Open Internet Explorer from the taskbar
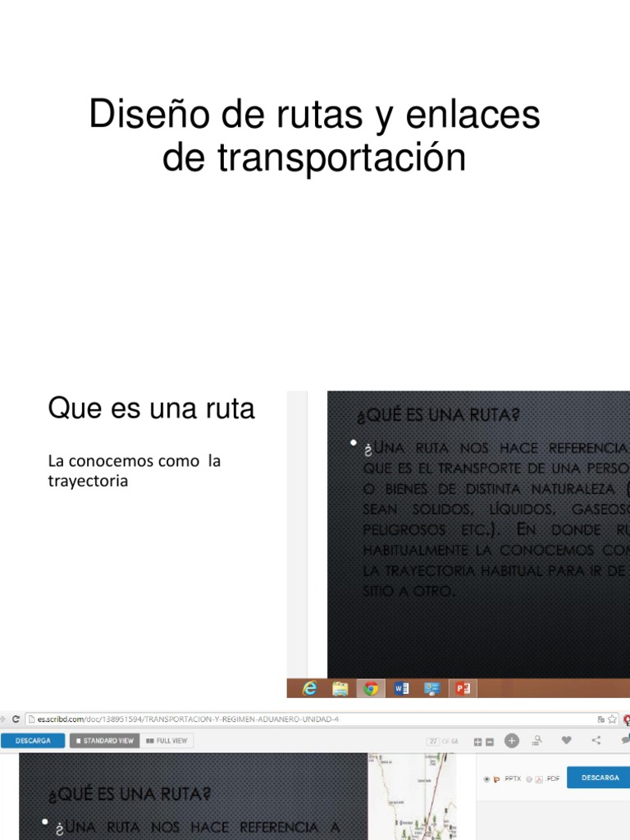Image resolution: width=630 pixels, height=840 pixels. (309, 688)
